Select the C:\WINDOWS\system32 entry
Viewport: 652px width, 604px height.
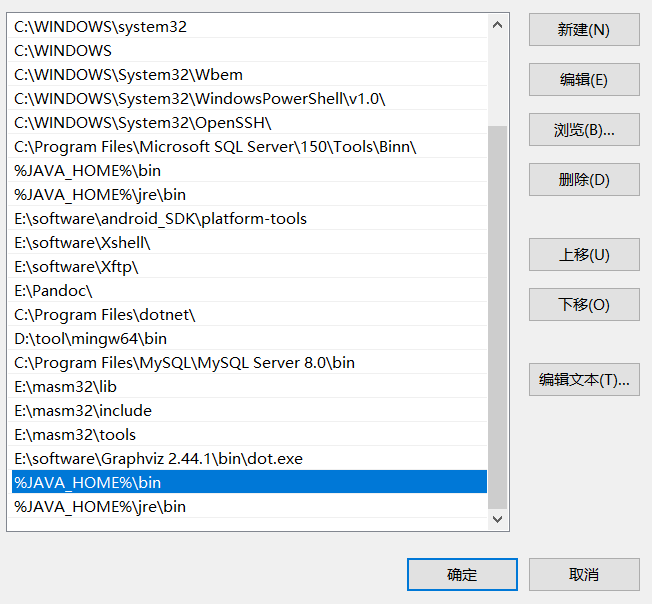click(249, 27)
